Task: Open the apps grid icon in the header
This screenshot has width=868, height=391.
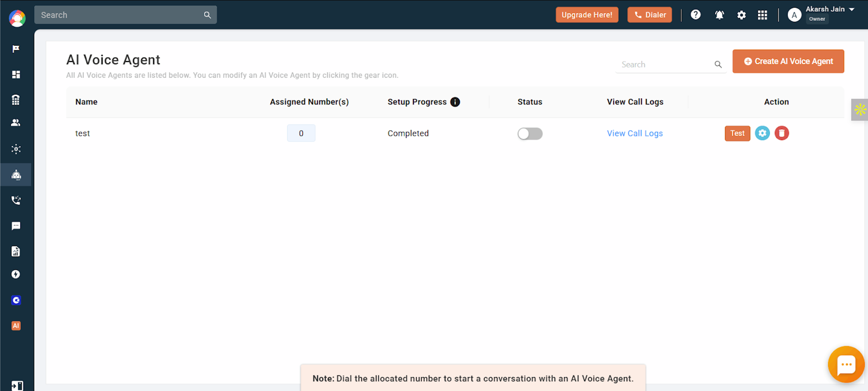Action: 762,15
